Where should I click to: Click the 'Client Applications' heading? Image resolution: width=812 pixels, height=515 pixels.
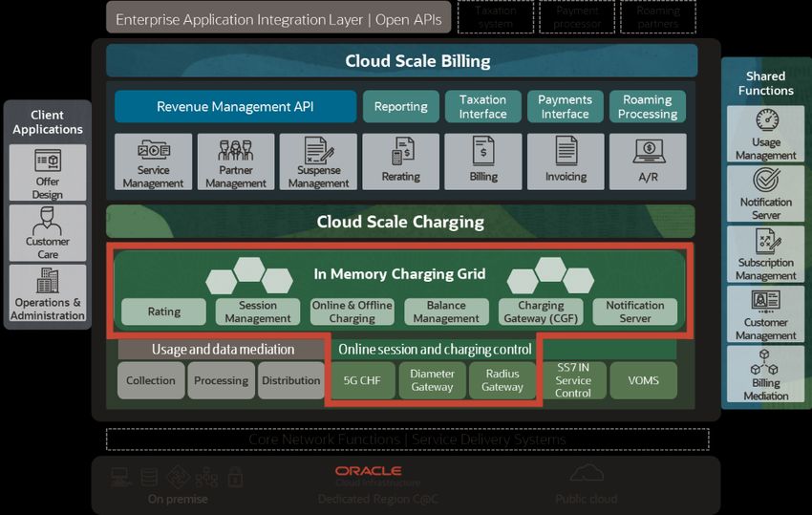coord(48,121)
